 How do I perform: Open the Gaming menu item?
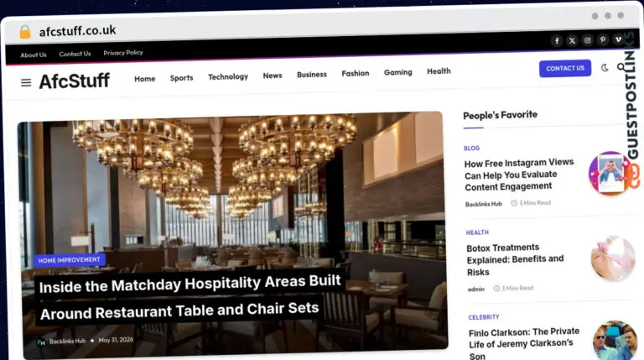pos(398,72)
